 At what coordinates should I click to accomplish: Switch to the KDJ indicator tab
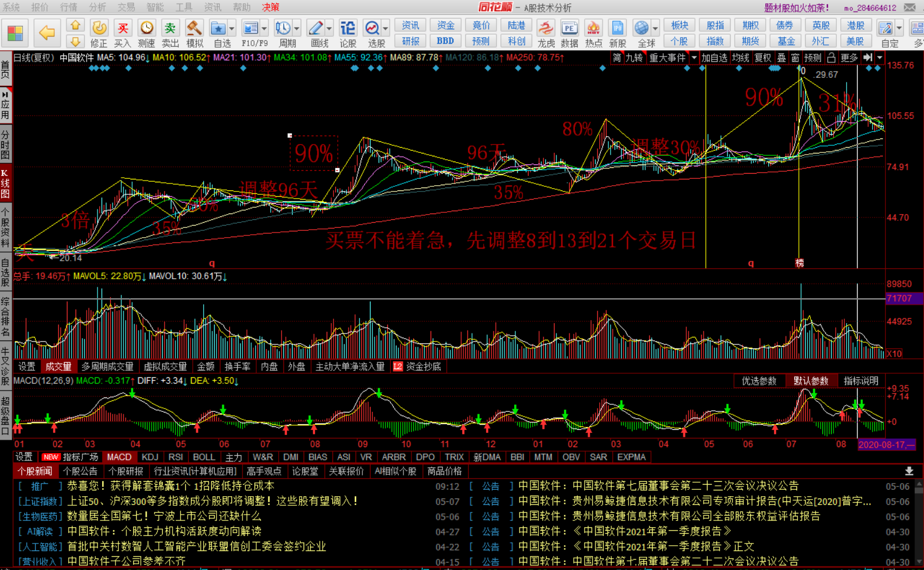[x=150, y=457]
